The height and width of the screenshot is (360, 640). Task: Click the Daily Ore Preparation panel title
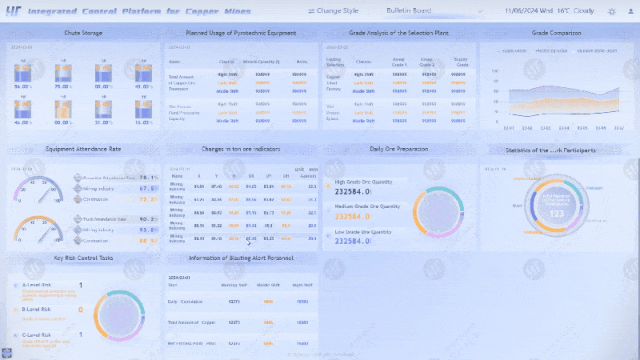399,149
